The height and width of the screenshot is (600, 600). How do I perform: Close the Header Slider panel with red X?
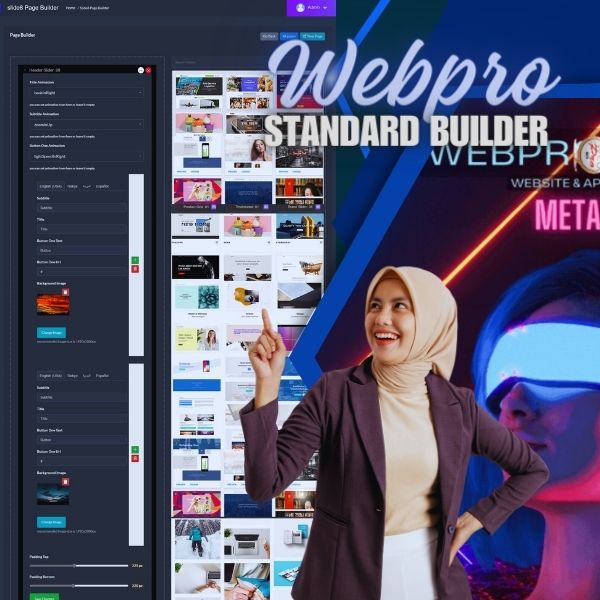click(x=148, y=70)
